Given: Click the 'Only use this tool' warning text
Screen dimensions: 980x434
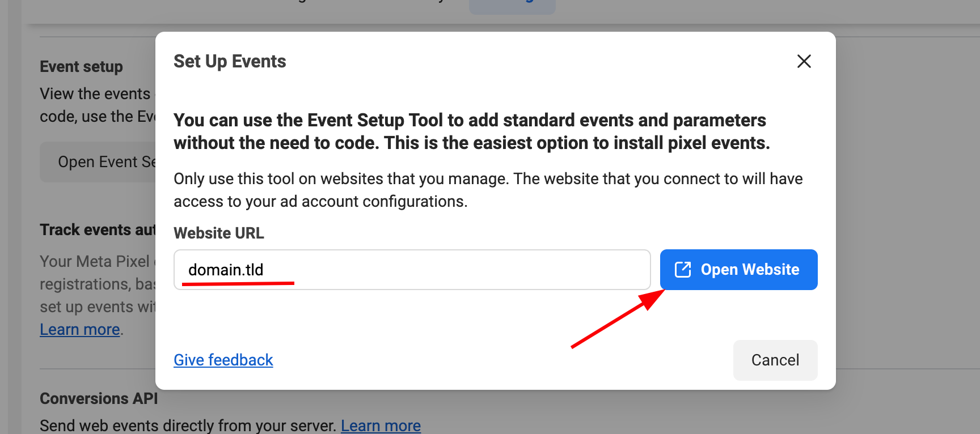Looking at the screenshot, I should [488, 190].
